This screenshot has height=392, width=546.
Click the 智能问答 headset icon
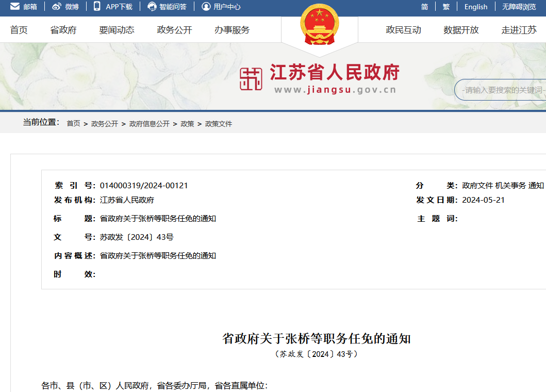[x=152, y=7]
